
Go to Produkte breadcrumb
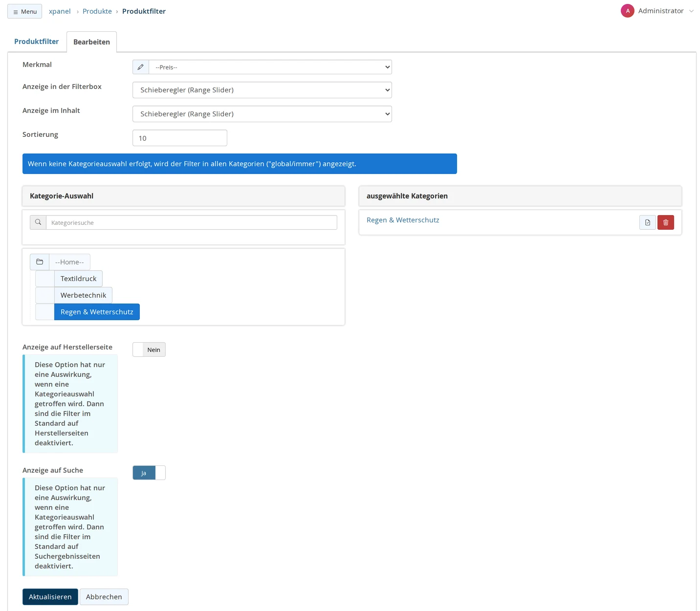tap(97, 11)
